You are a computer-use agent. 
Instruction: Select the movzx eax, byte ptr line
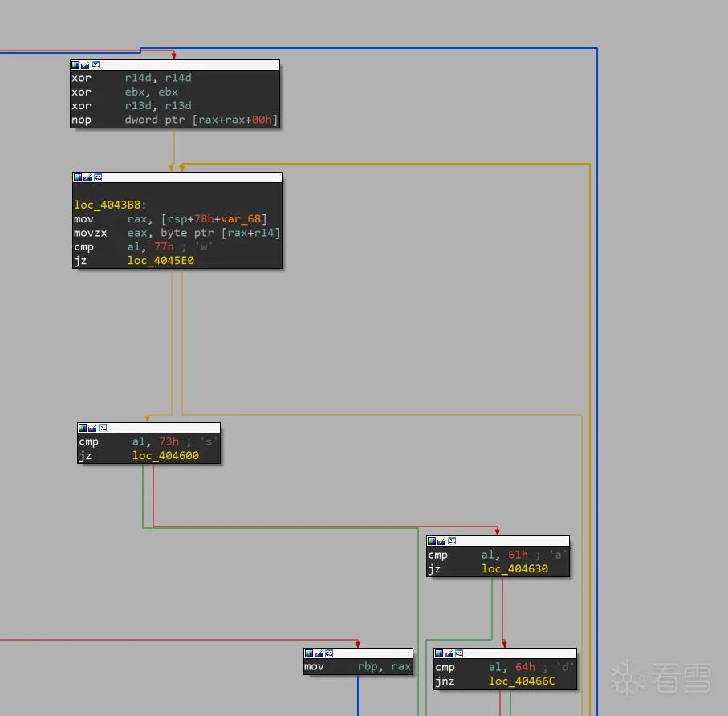[177, 233]
